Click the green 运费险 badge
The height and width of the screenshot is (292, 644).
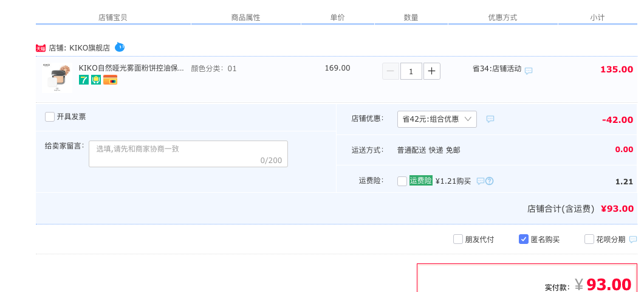[x=421, y=181]
